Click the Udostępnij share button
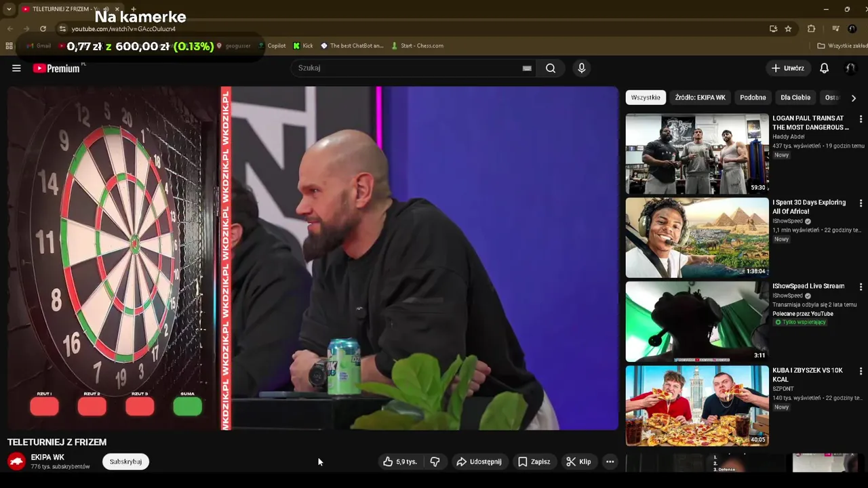 (479, 462)
